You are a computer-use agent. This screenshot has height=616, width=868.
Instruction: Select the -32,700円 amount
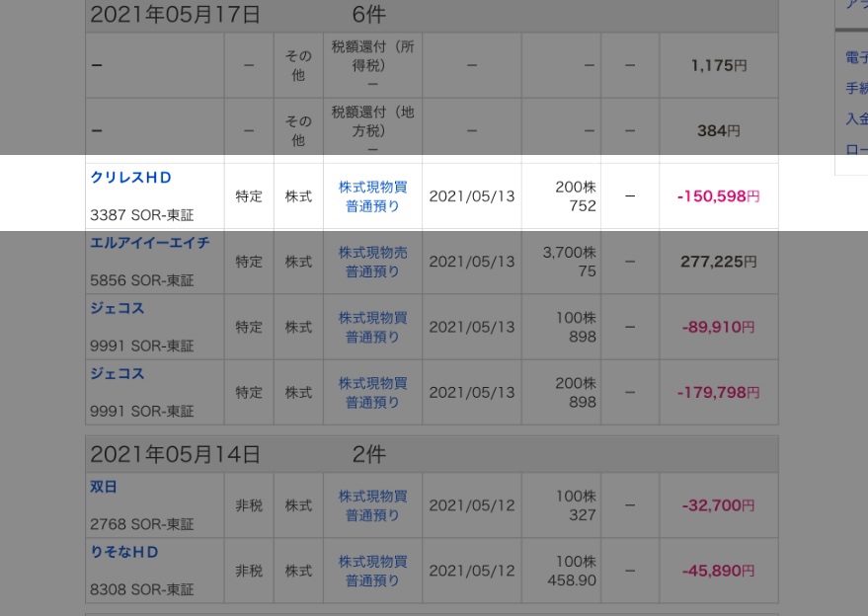click(719, 505)
